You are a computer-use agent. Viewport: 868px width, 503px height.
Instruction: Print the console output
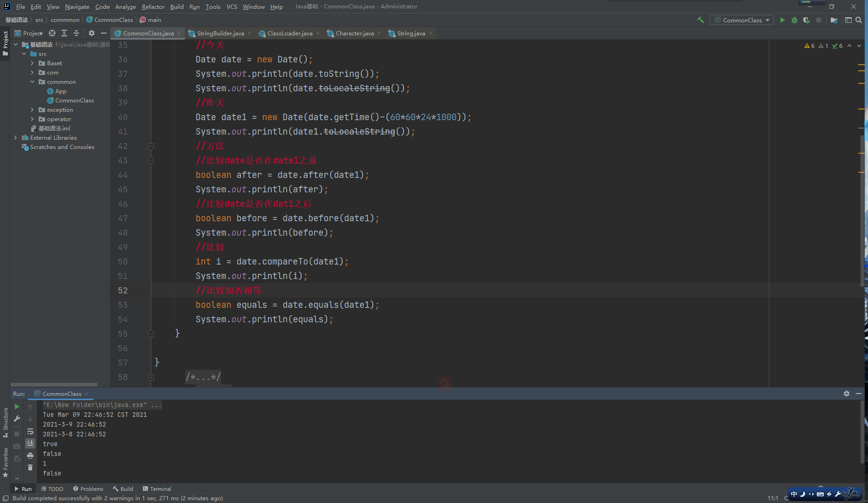click(30, 455)
